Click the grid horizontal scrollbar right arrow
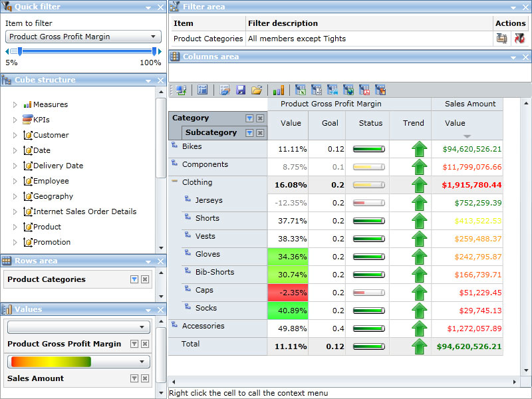The height and width of the screenshot is (399, 532). (514, 382)
